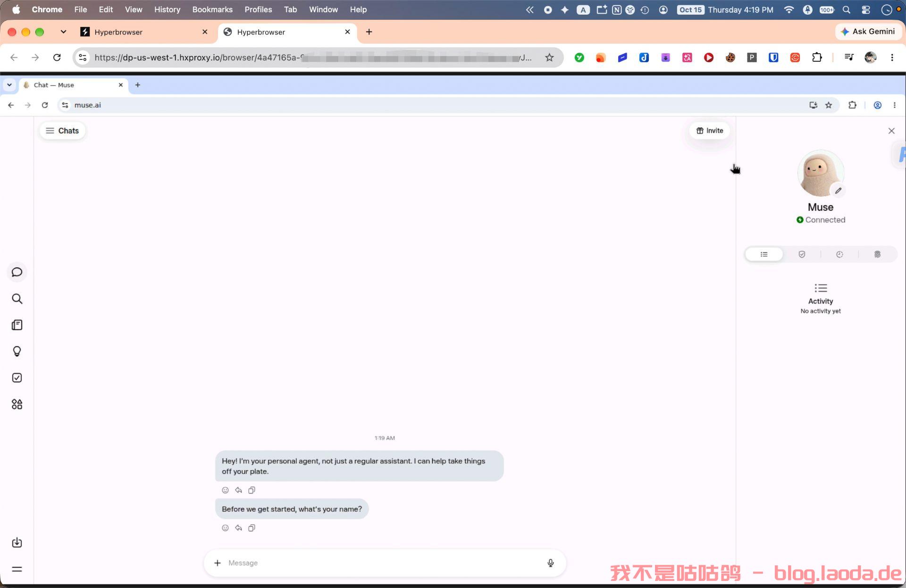Copy the first greeting message
The height and width of the screenshot is (588, 906).
point(252,490)
